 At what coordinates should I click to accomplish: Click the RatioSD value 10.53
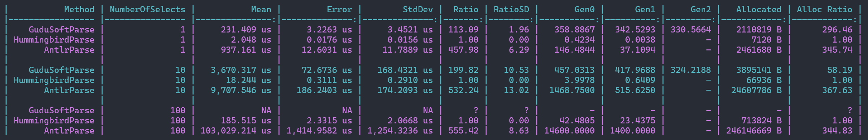[x=516, y=70]
